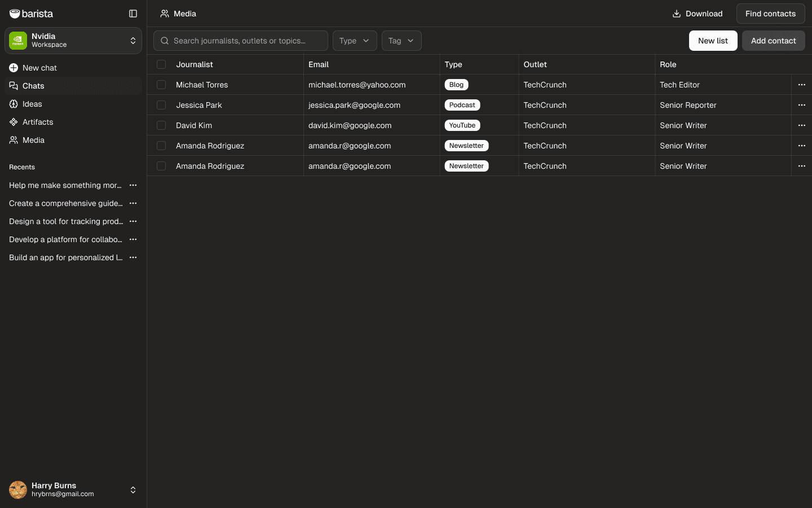Click the Media people icon in the header
This screenshot has width=812, height=508.
pyautogui.click(x=165, y=14)
